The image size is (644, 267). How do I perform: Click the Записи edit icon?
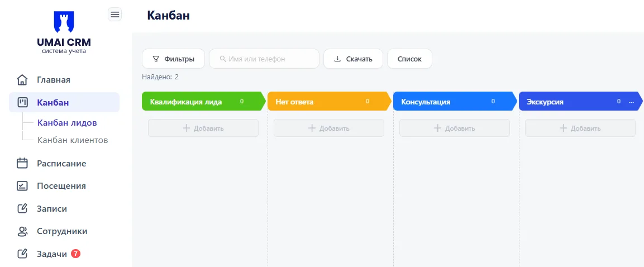tap(22, 209)
